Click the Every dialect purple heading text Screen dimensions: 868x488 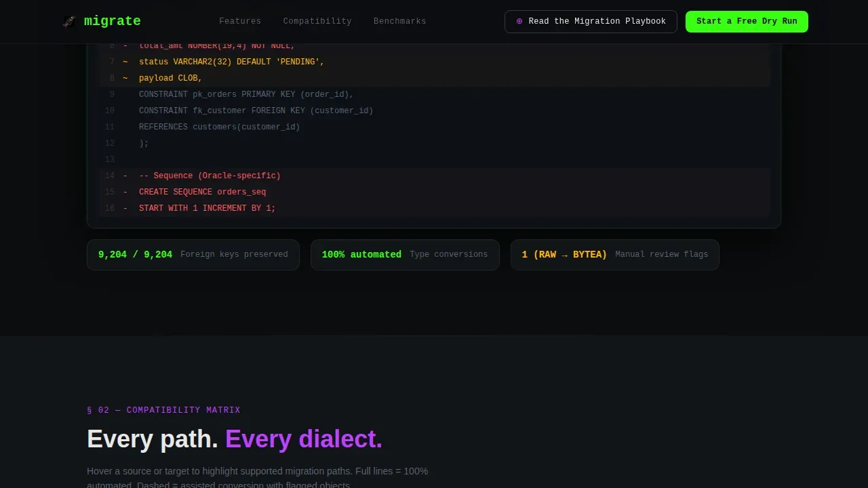[x=304, y=439]
